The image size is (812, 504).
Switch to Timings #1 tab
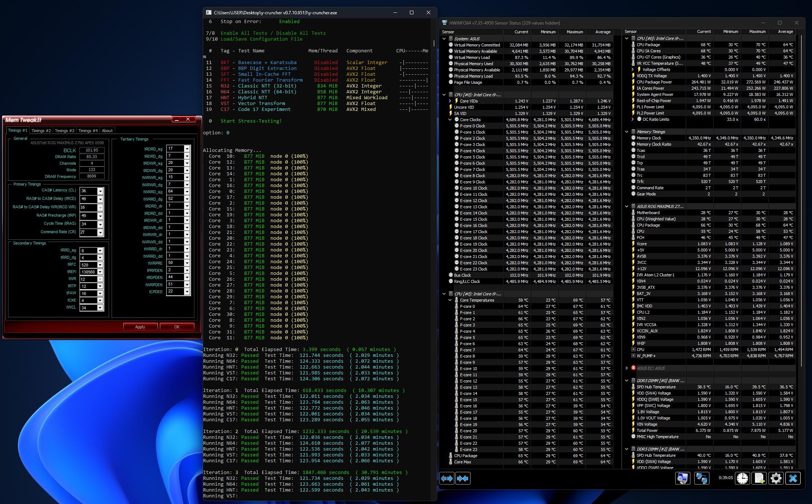click(x=18, y=130)
